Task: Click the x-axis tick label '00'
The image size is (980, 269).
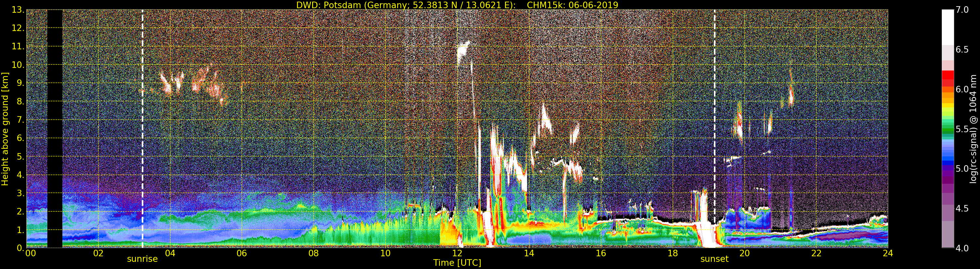Action: [x=30, y=253]
